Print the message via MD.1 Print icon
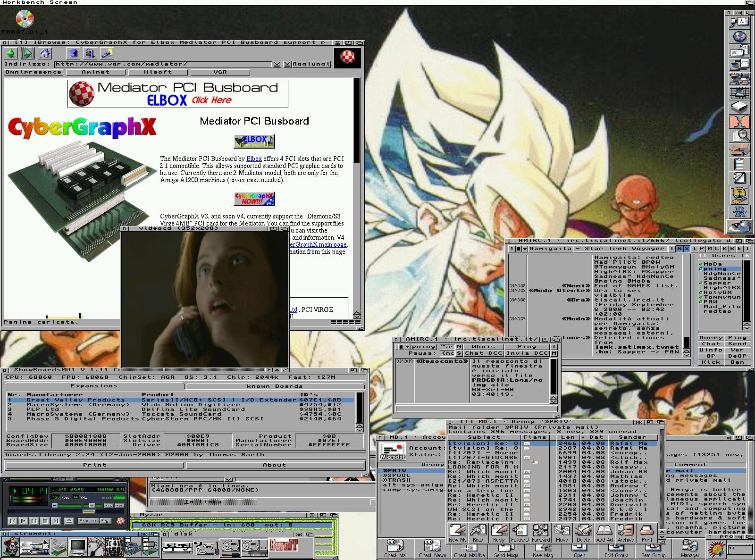This screenshot has width=755, height=560. (647, 533)
